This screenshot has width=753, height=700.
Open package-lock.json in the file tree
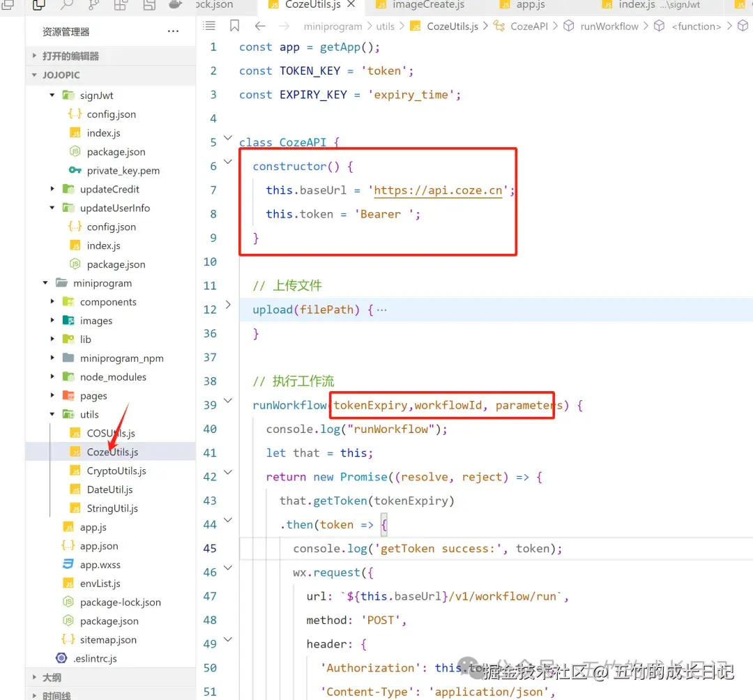[x=121, y=602]
